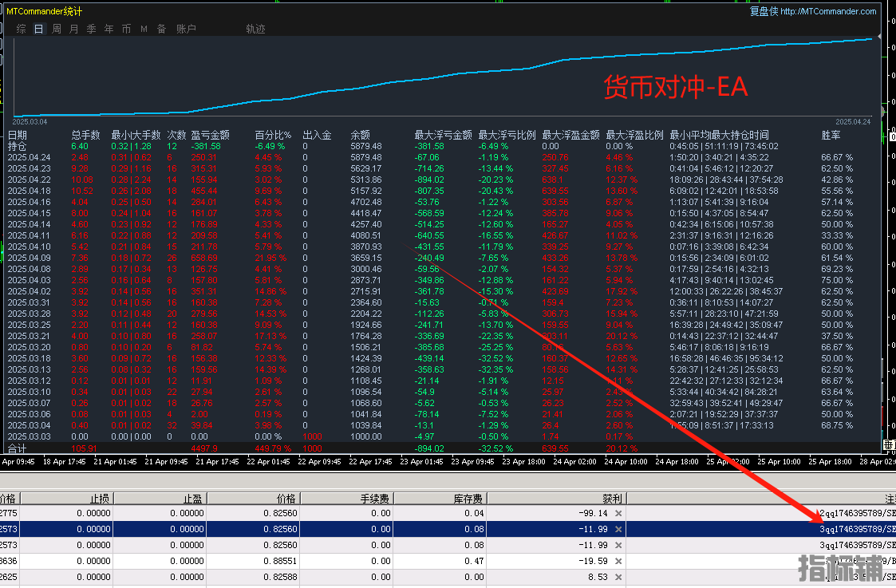Open the 备 tab
Viewport: 896px width, 588px height.
point(162,29)
